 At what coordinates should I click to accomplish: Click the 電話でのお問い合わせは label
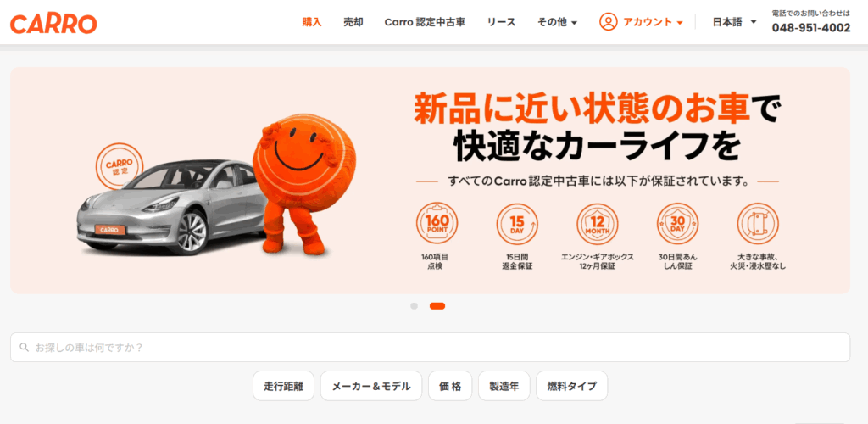811,13
